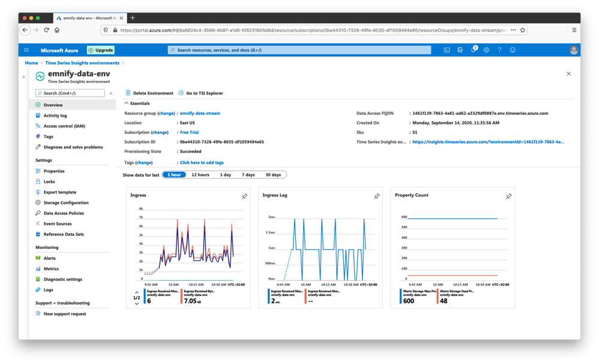Open the help question mark
This screenshot has height=364, width=599.
(x=500, y=50)
